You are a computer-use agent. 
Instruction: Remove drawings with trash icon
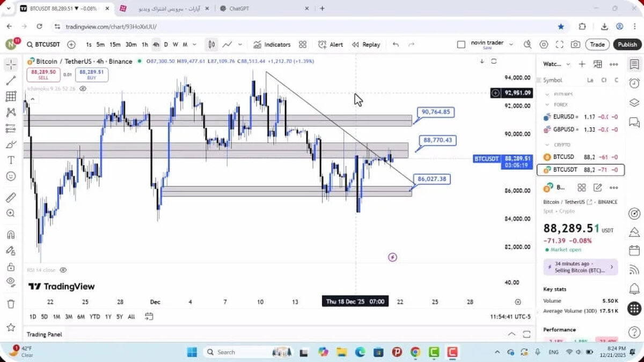pos(11,304)
